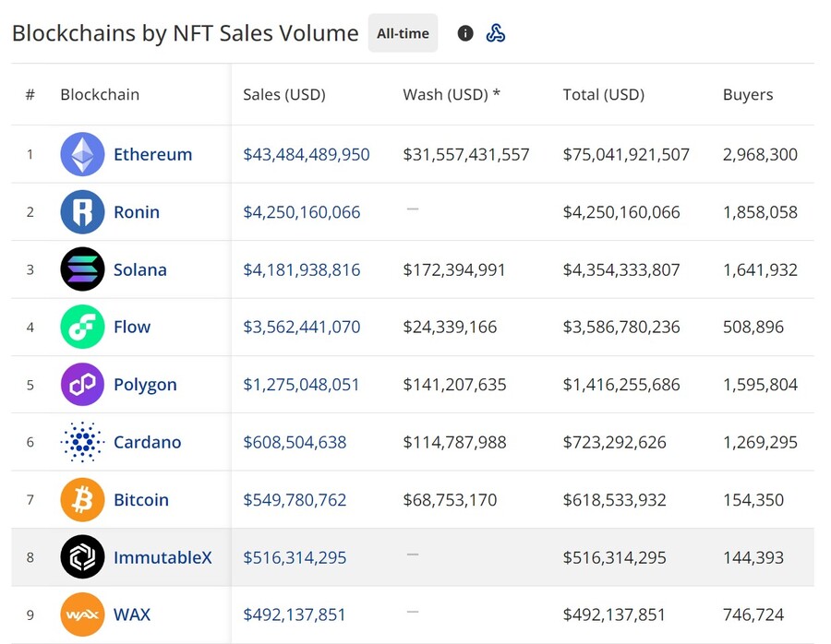Select Flow wash value $24,339,166
Screen dimensions: 831x644
tap(450, 327)
